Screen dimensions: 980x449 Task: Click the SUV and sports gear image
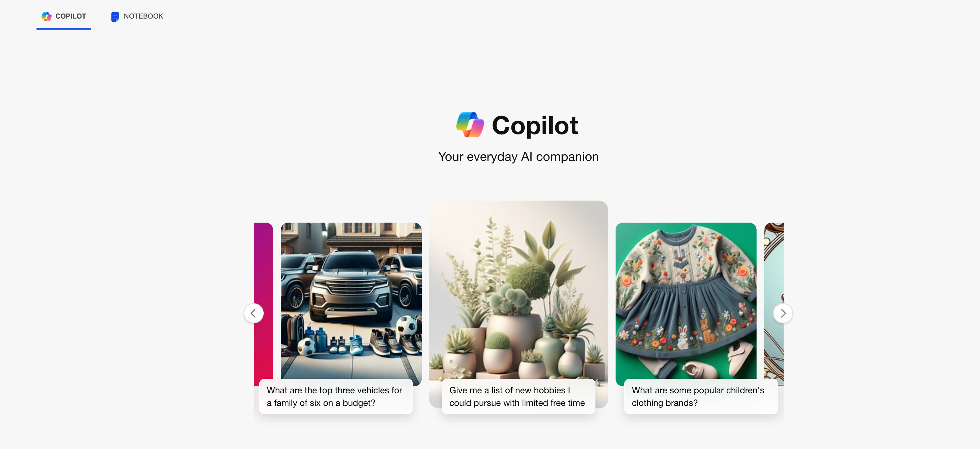(x=351, y=301)
